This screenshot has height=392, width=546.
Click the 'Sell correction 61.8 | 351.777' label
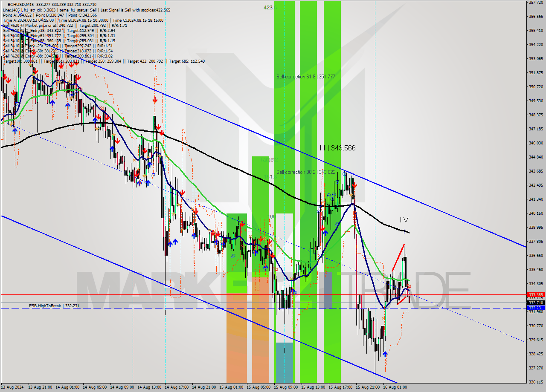[306, 77]
